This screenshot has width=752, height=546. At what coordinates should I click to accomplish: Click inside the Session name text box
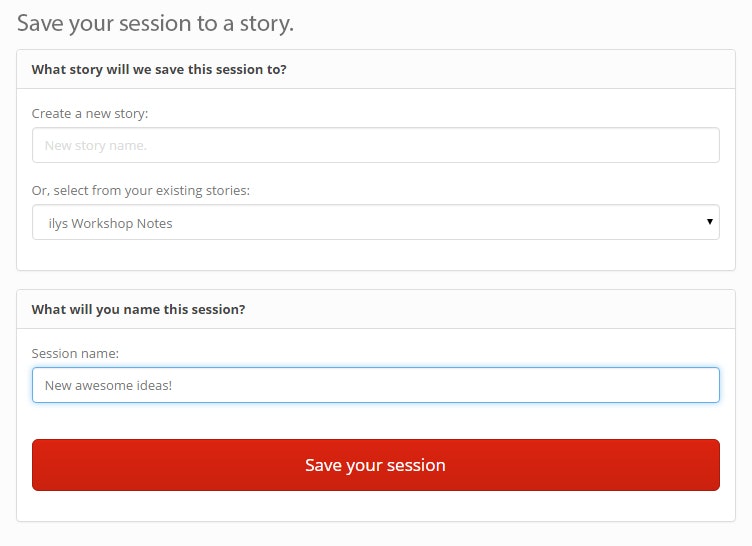tap(375, 385)
